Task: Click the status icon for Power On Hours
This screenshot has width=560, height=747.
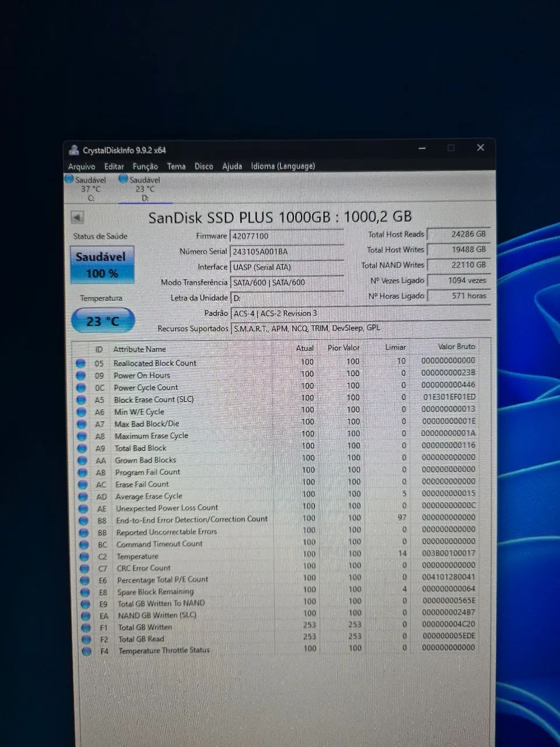Action: [81, 375]
